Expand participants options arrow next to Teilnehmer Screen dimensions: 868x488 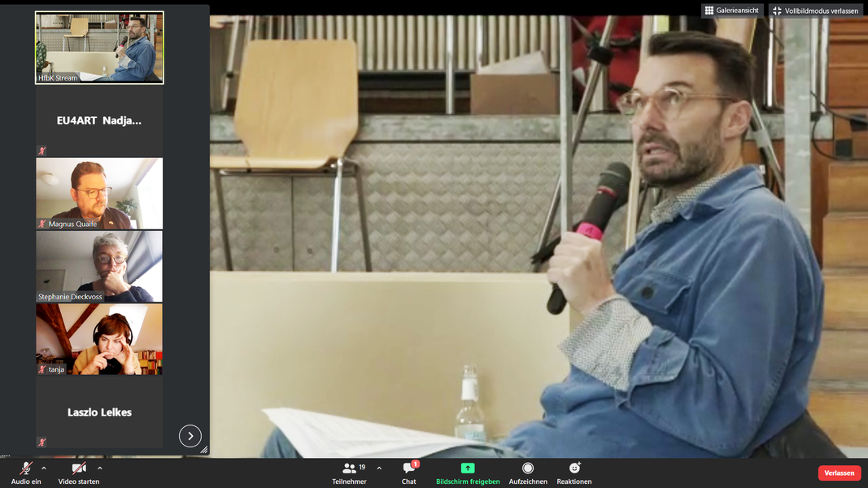[x=379, y=468]
